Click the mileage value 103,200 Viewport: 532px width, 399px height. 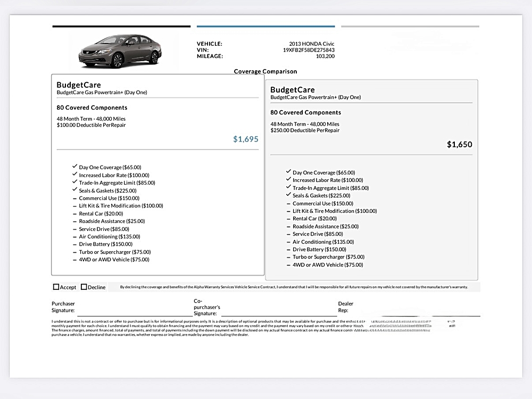[325, 56]
